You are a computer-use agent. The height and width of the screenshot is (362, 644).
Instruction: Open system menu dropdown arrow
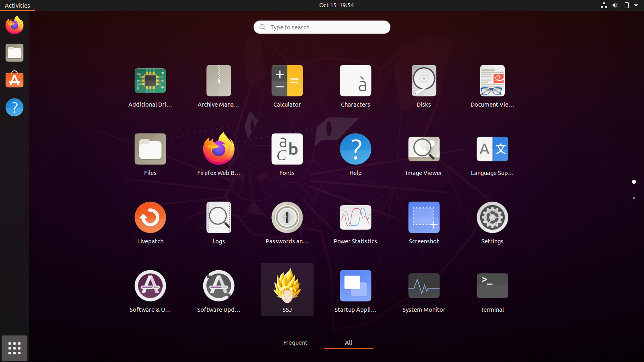pyautogui.click(x=636, y=5)
